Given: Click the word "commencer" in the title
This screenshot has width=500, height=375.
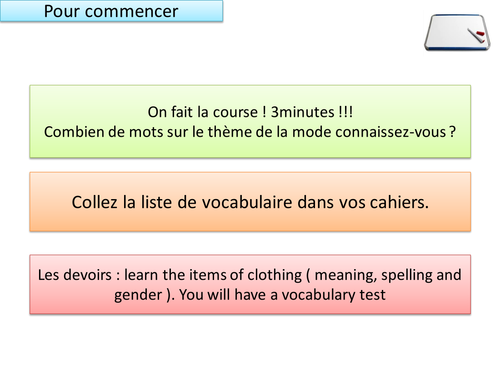Looking at the screenshot, I should pyautogui.click(x=131, y=12).
